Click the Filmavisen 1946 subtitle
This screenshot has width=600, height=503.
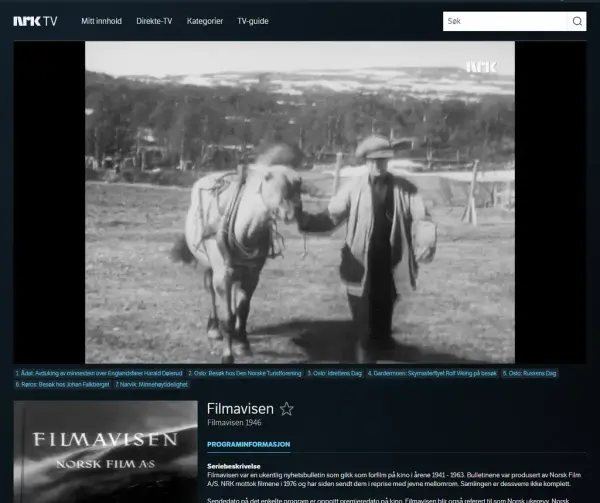[x=234, y=423]
